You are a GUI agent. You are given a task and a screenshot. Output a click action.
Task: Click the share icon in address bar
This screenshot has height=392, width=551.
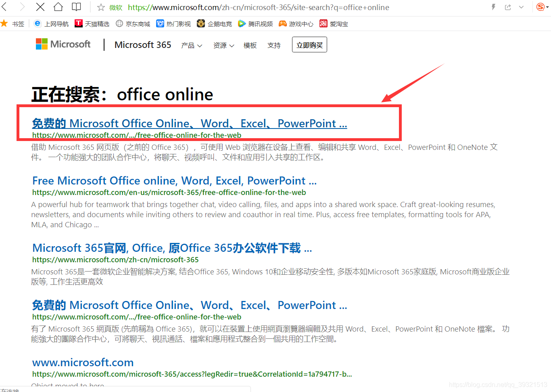[508, 7]
